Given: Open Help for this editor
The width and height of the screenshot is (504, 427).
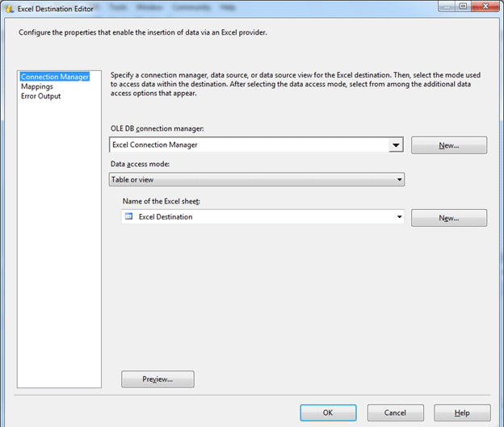Looking at the screenshot, I should (461, 412).
